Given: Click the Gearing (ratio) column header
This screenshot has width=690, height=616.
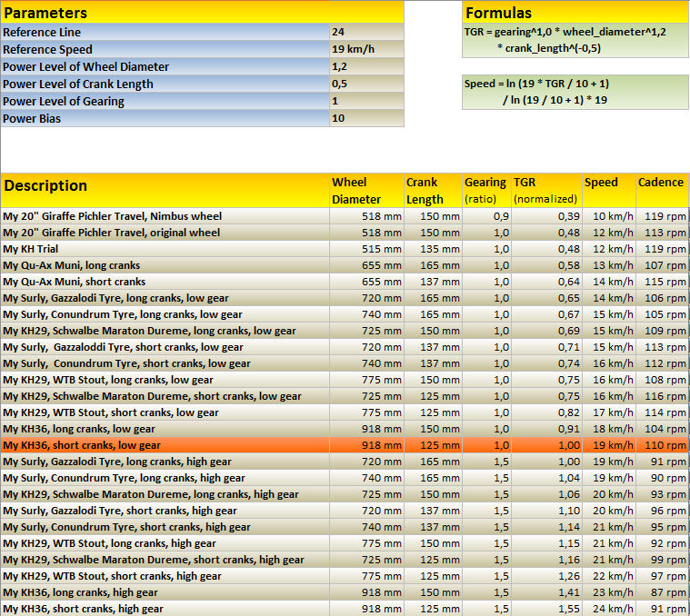Looking at the screenshot, I should (x=486, y=190).
